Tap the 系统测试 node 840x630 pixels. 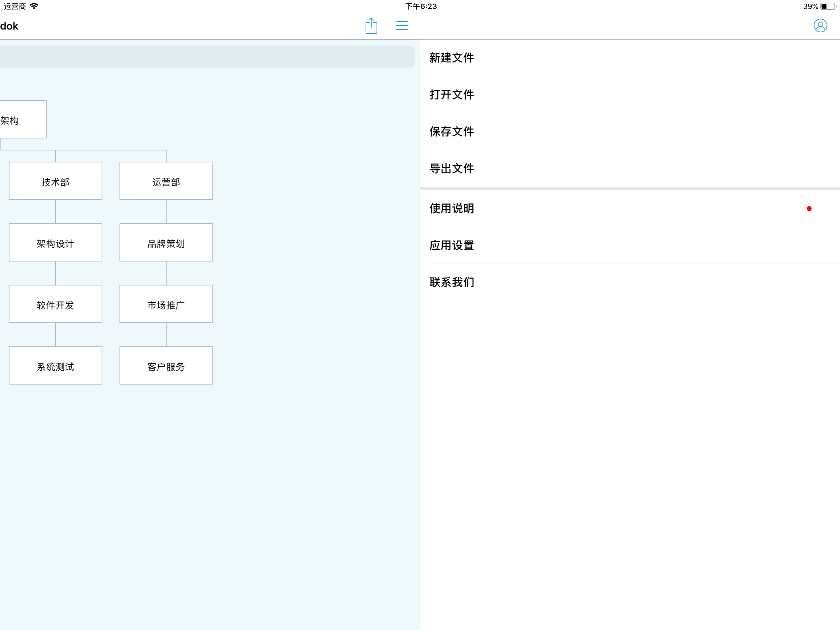click(55, 365)
